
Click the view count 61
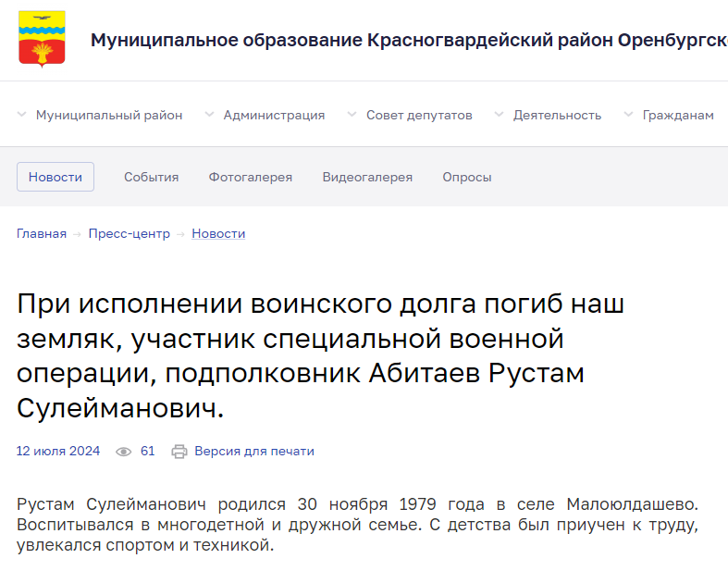148,451
